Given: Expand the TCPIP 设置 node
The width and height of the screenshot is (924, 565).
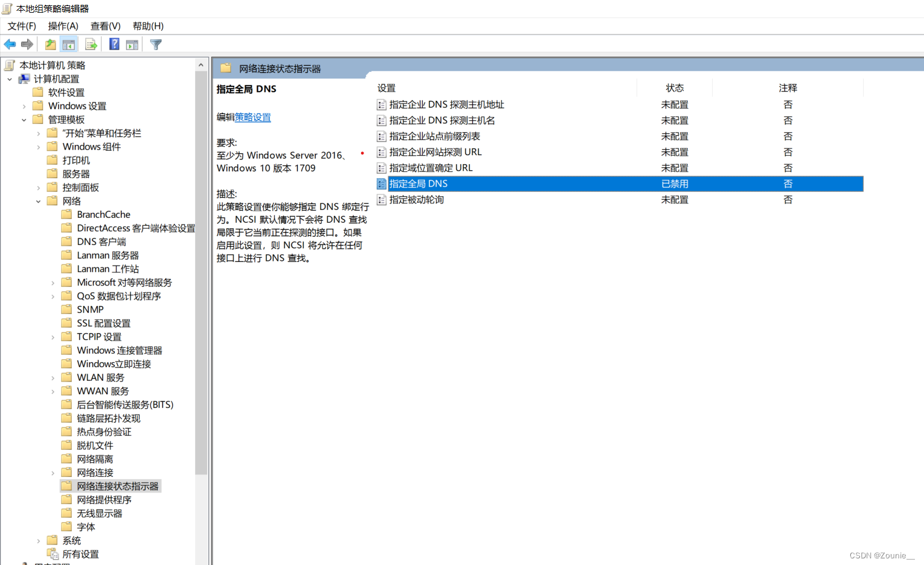Looking at the screenshot, I should 53,337.
